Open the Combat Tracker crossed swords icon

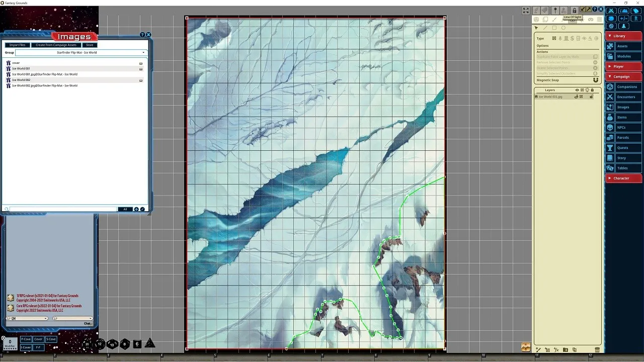coord(611,11)
